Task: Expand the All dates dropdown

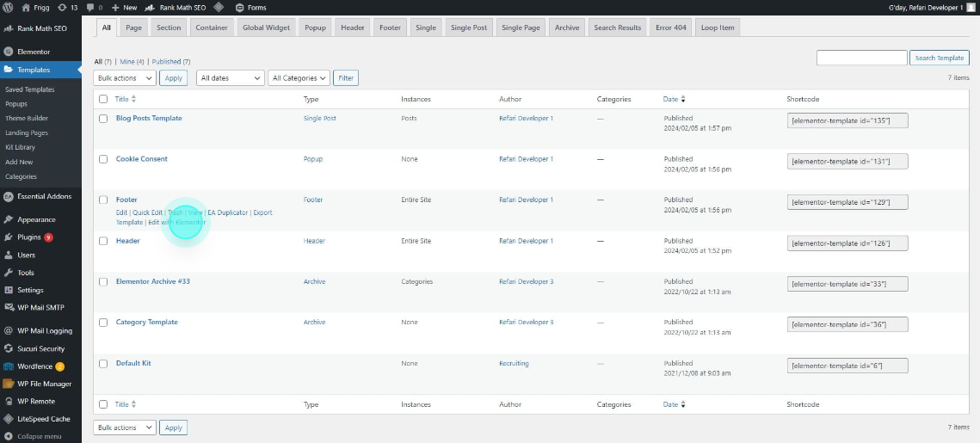Action: [230, 78]
